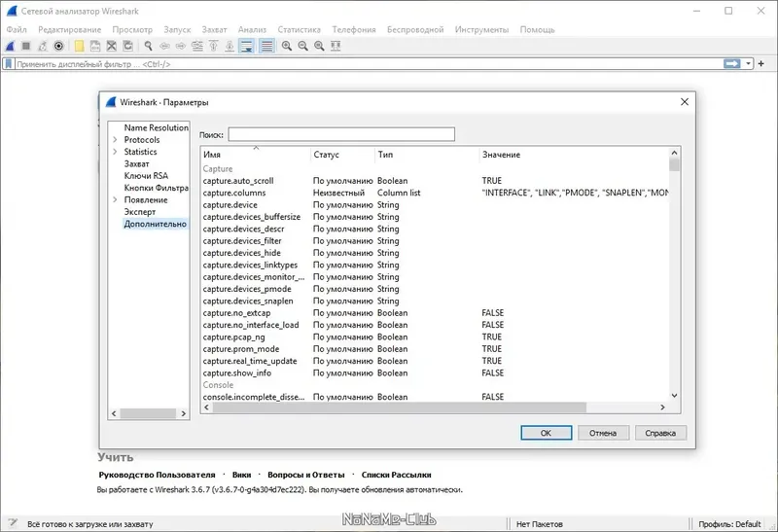Add a filter button with the plus icon
778x532 pixels.
point(761,64)
